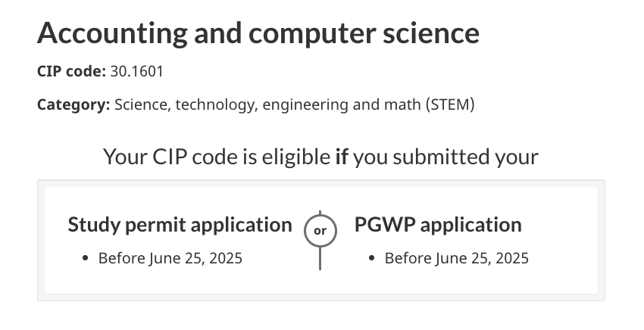Select the "Accounting and computer science" heading

258,33
